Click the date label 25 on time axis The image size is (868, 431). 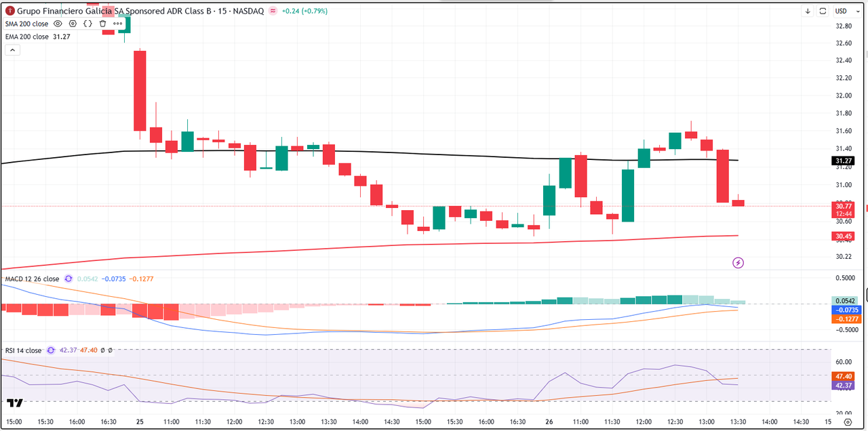[x=140, y=422]
